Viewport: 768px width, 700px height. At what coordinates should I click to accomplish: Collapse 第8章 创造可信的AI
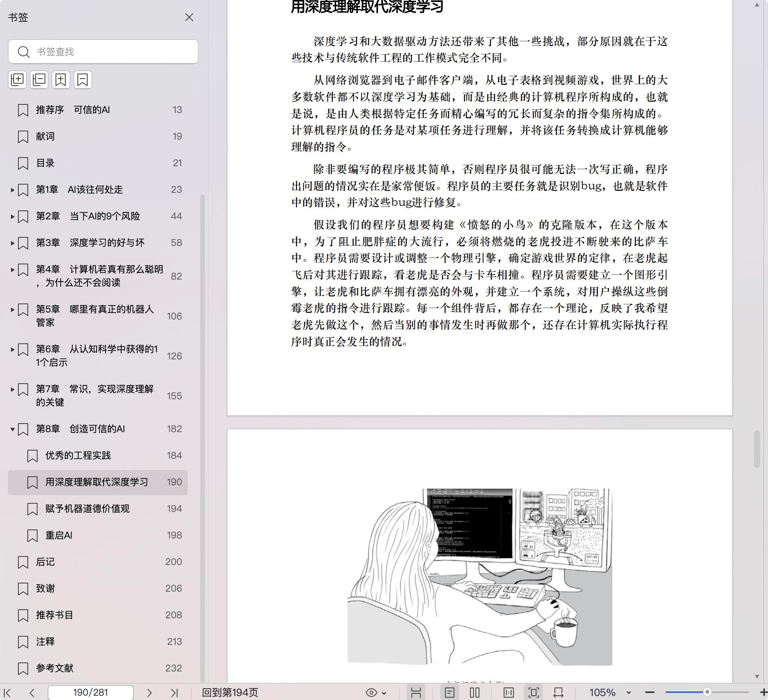click(x=13, y=429)
